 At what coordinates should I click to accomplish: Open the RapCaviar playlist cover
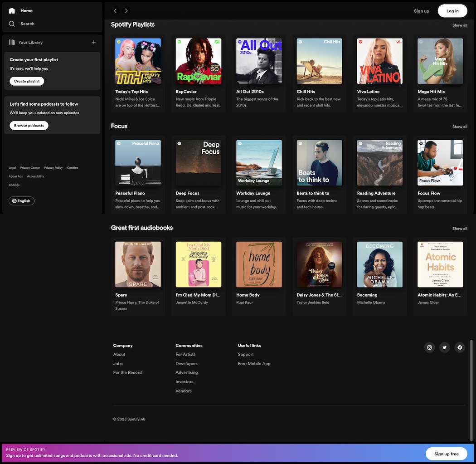coord(199,61)
